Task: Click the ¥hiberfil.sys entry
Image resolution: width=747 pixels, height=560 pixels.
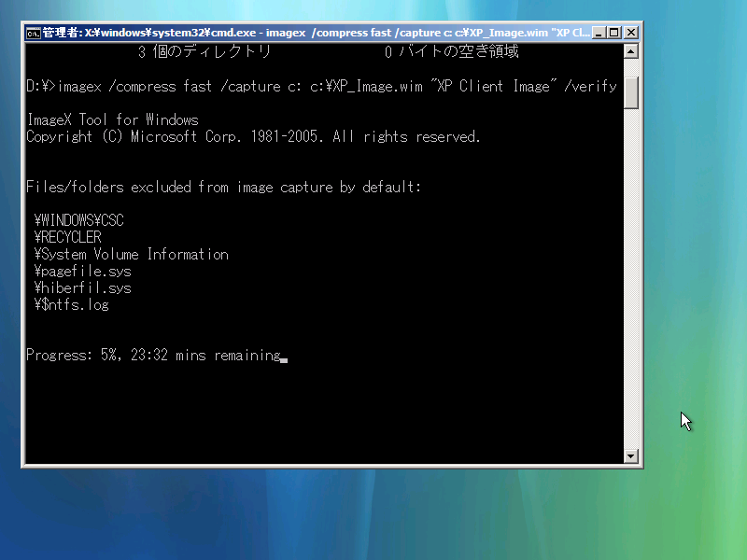Action: [82, 288]
